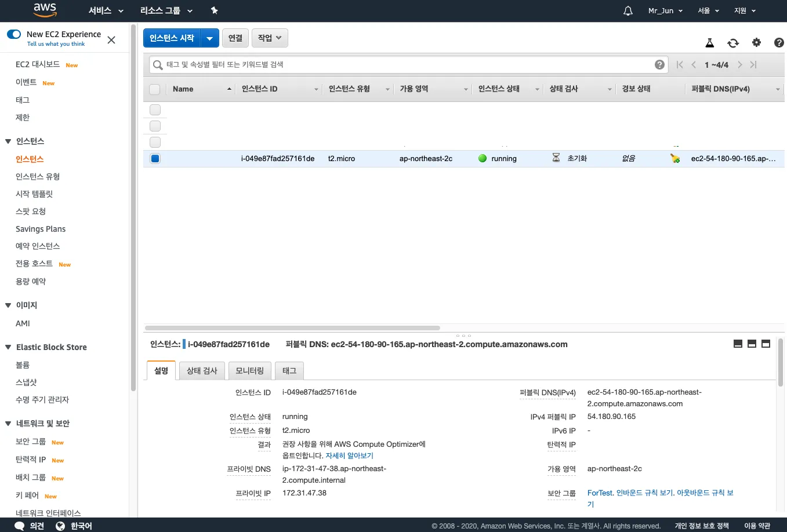Close the New EC2 Experience banner
This screenshot has height=532, width=787.
(111, 40)
